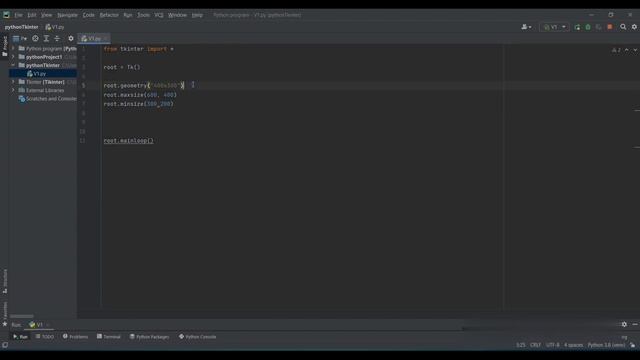The height and width of the screenshot is (360, 640).
Task: Open the VCS menu
Action: pyautogui.click(x=159, y=15)
